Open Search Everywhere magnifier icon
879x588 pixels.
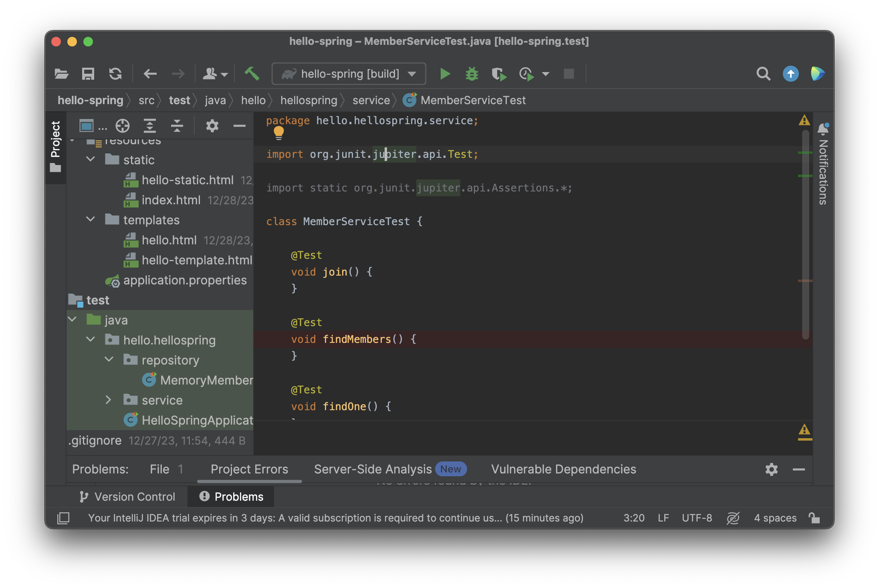pos(763,74)
